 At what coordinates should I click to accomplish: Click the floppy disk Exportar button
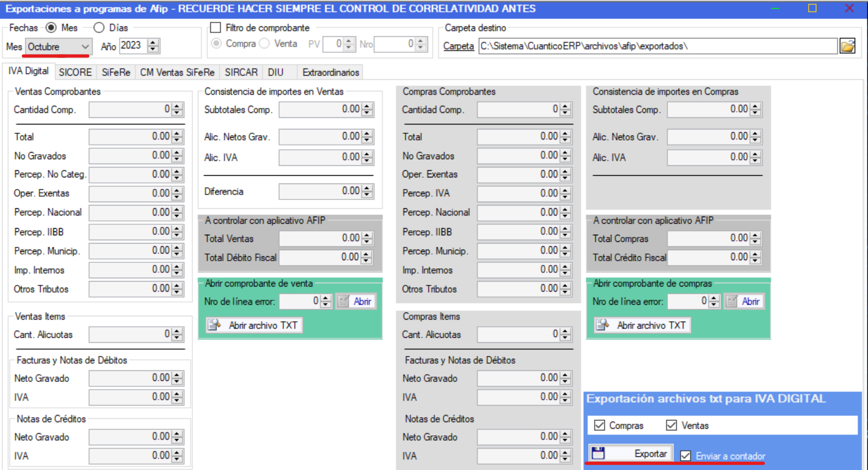631,453
